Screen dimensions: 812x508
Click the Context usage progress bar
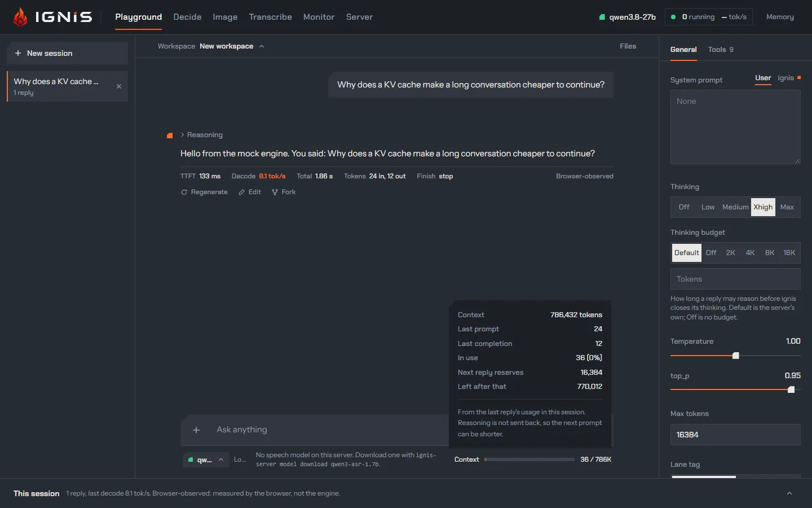pyautogui.click(x=529, y=459)
